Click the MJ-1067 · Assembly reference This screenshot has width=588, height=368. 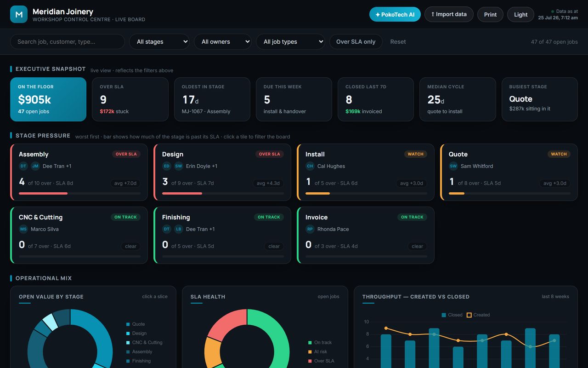click(206, 111)
